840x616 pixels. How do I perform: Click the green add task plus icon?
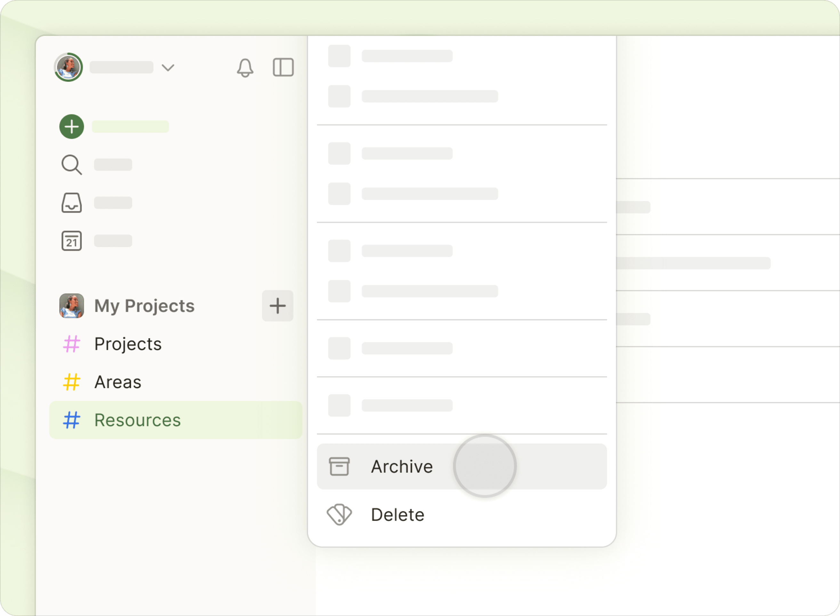point(72,127)
